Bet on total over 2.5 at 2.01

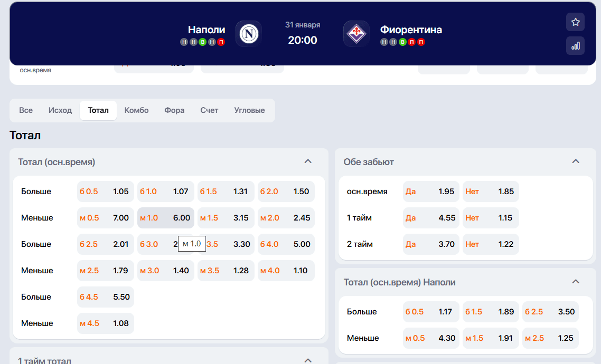(105, 244)
